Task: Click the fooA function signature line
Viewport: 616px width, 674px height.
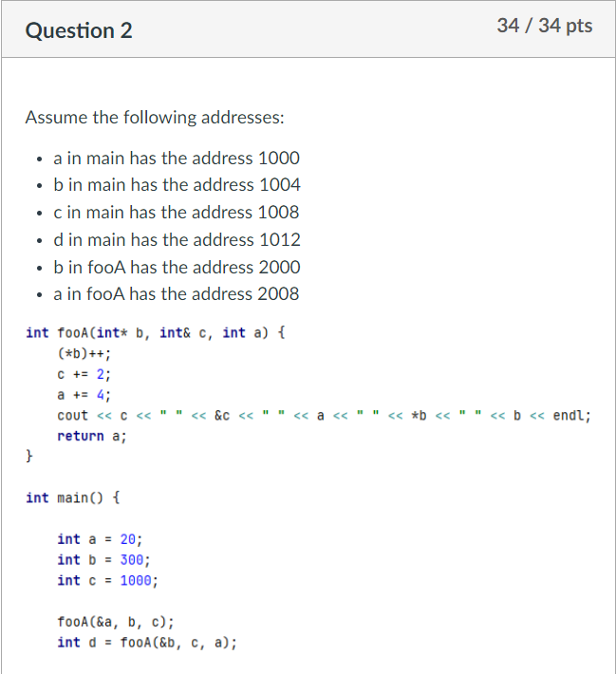Action: (x=155, y=332)
